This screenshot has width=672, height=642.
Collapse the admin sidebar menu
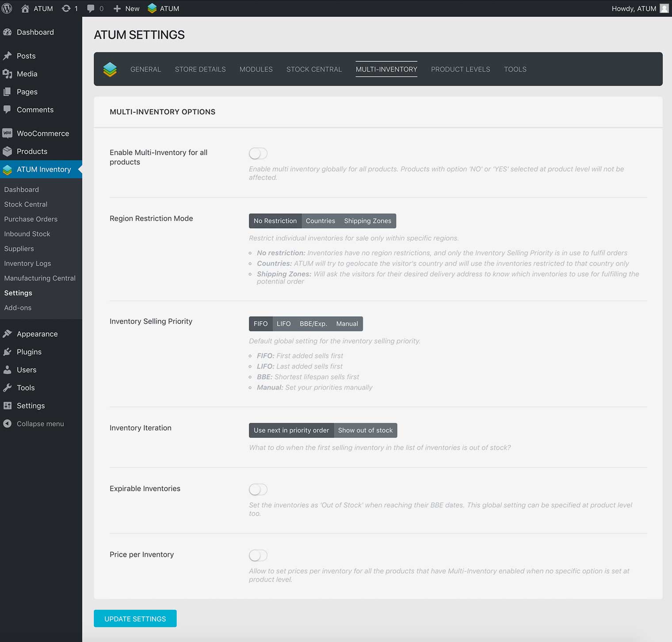pos(40,424)
